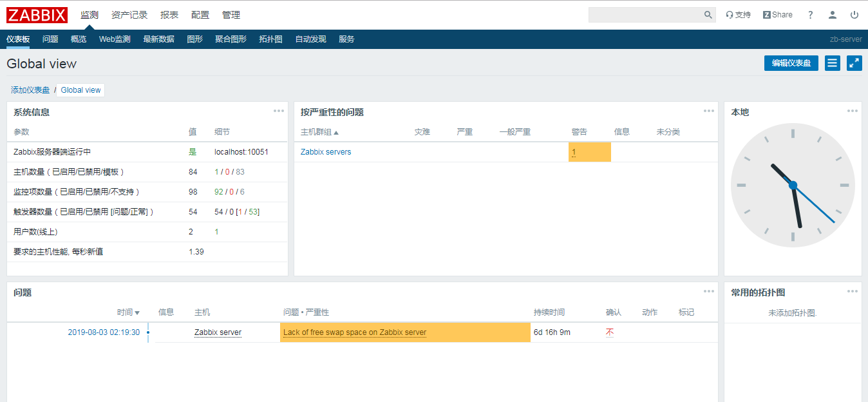Open the user profile icon
Screen dimensions: 868x402
click(833, 15)
